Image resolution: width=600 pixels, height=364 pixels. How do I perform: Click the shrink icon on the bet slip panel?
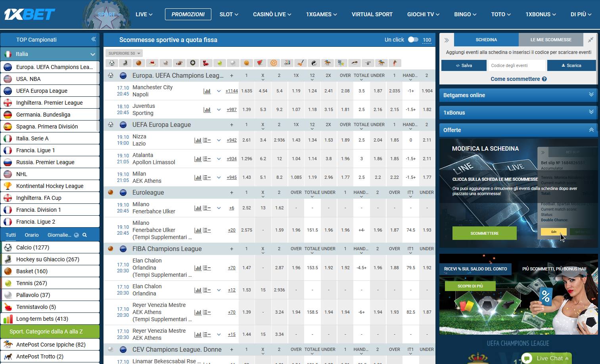click(x=590, y=40)
